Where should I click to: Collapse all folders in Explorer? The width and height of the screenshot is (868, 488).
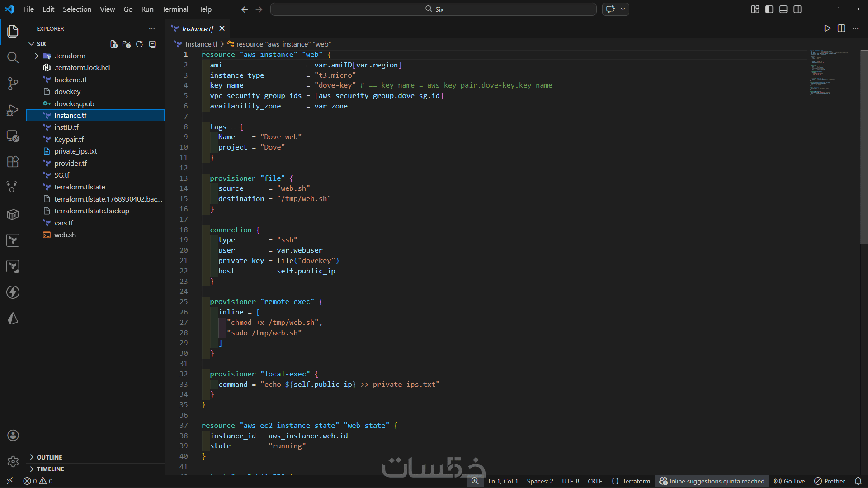[153, 44]
